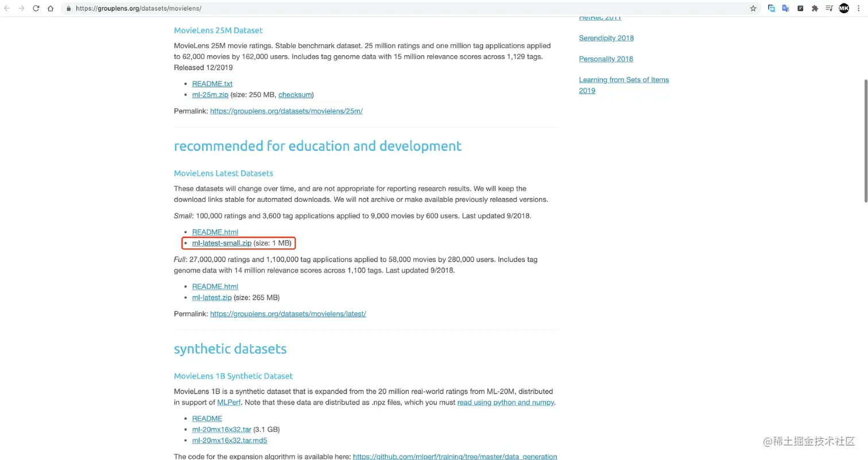Click the page's vertical scrollbar thumb

tap(865, 141)
